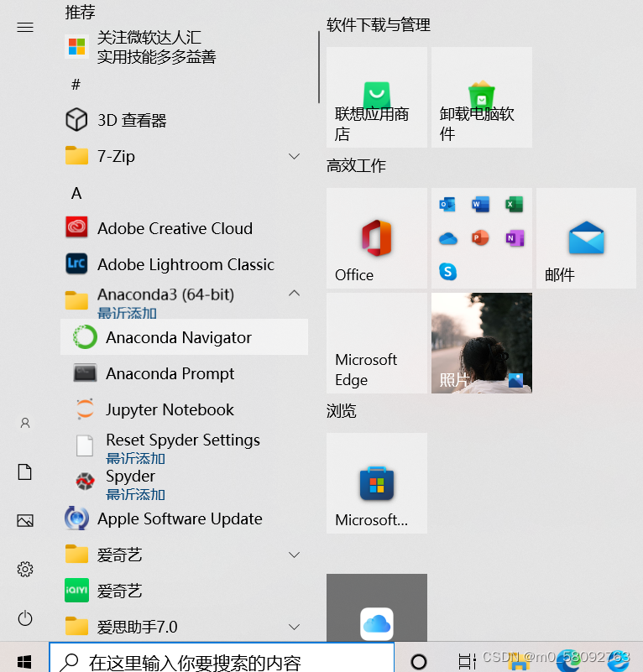Viewport: 643px width, 672px height.
Task: Expand the 7-Zip folder
Action: (x=294, y=156)
